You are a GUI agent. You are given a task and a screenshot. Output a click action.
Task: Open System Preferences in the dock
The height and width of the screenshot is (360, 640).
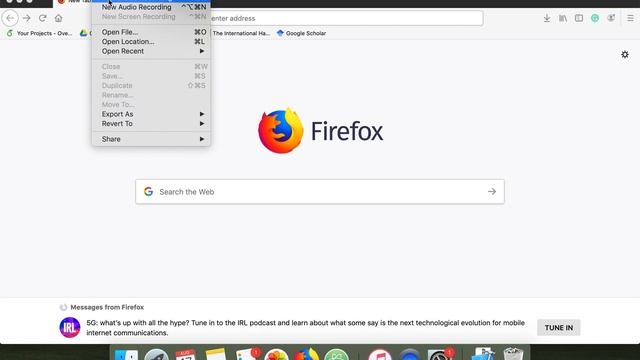click(x=440, y=355)
